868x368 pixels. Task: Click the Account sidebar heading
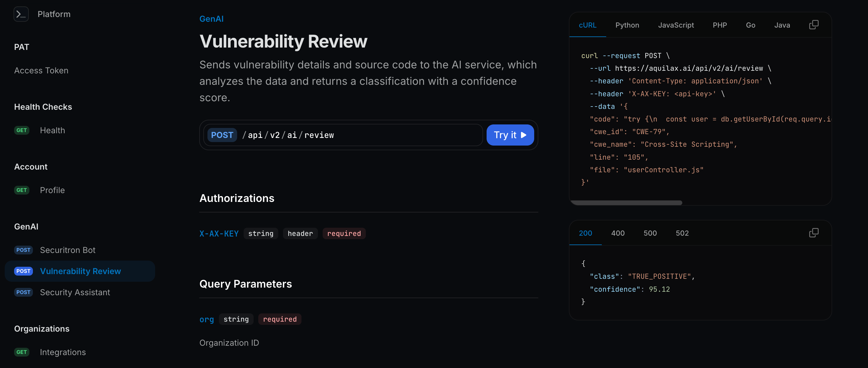pyautogui.click(x=31, y=166)
